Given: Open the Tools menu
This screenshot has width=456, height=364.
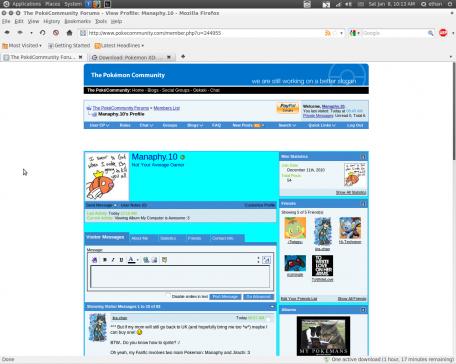Looking at the screenshot, I should (x=101, y=21).
